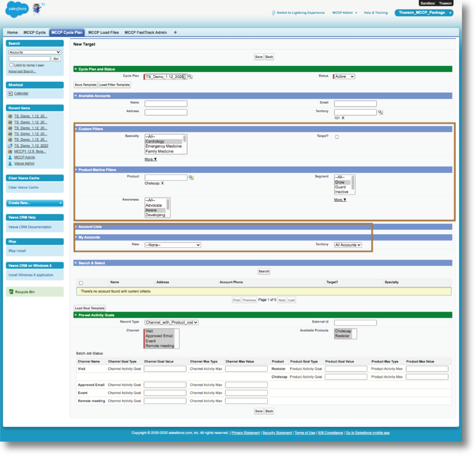Open the Cycle Plan lookup icon
This screenshot has height=458, width=476.
(x=190, y=77)
